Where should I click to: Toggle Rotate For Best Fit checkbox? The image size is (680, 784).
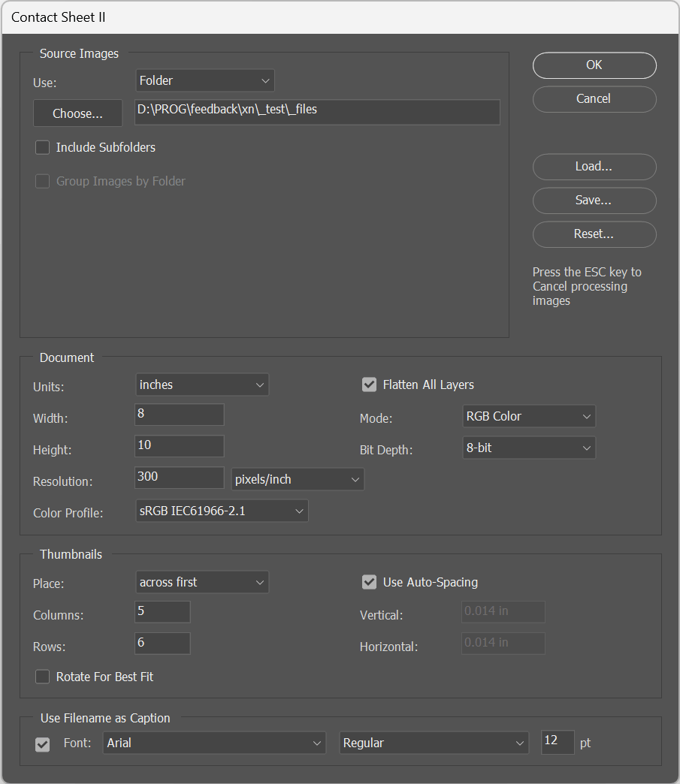[x=43, y=677]
